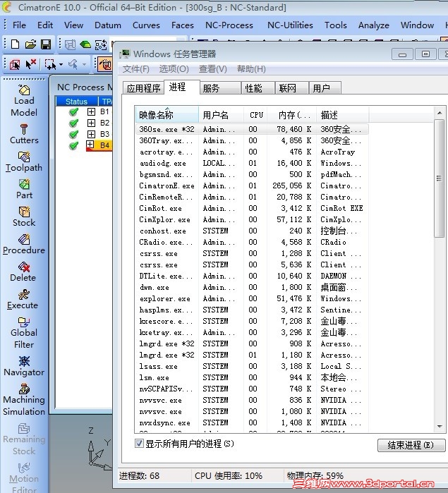Switch to the 应用程序 tab
The height and width of the screenshot is (493, 448).
(143, 88)
